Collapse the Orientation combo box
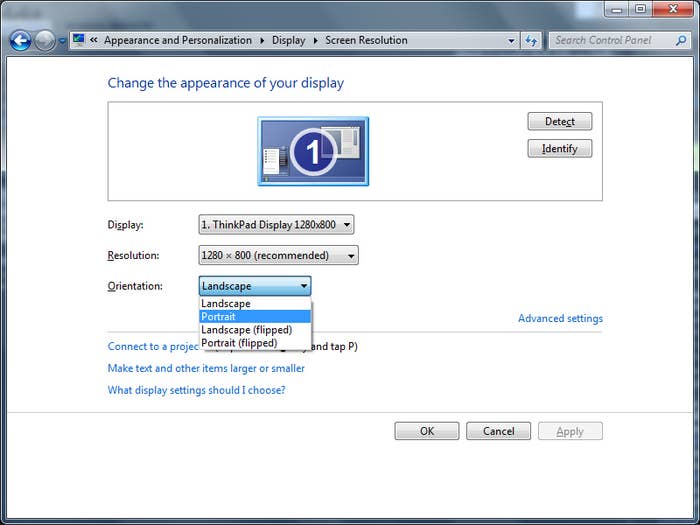 coord(255,286)
